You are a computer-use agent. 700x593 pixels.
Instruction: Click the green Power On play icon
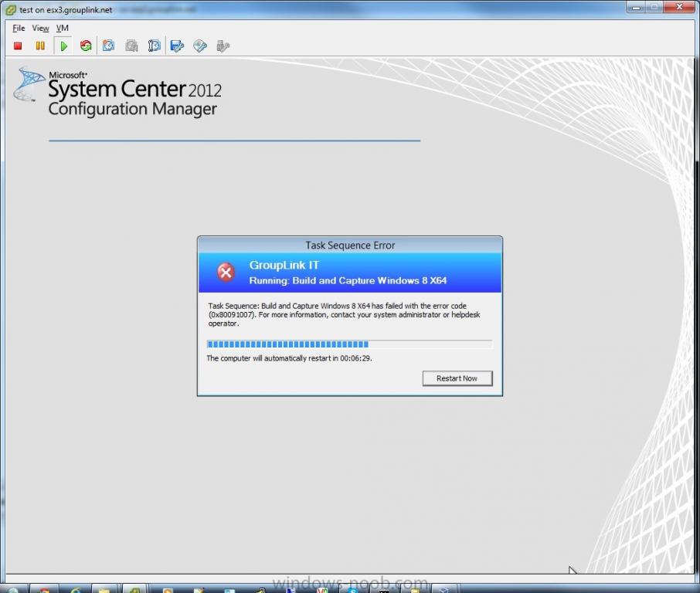(x=63, y=46)
